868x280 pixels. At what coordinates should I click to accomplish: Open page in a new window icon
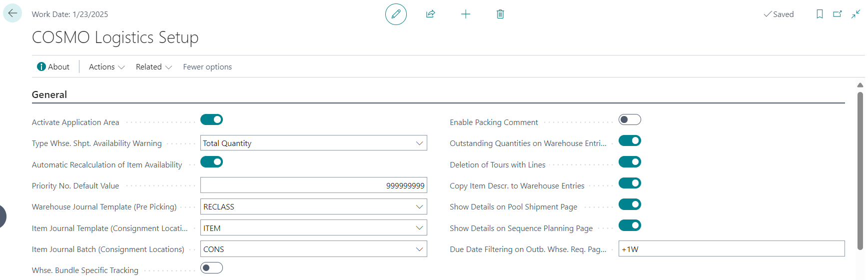838,14
